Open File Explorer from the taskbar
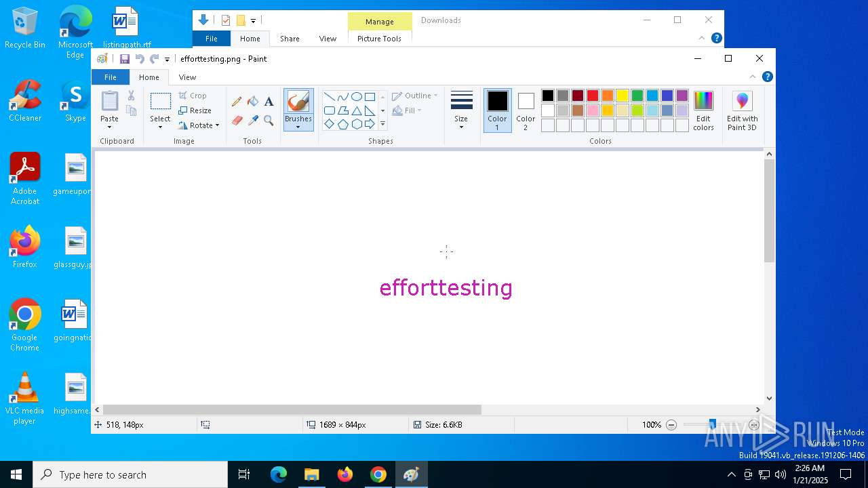 click(x=311, y=475)
